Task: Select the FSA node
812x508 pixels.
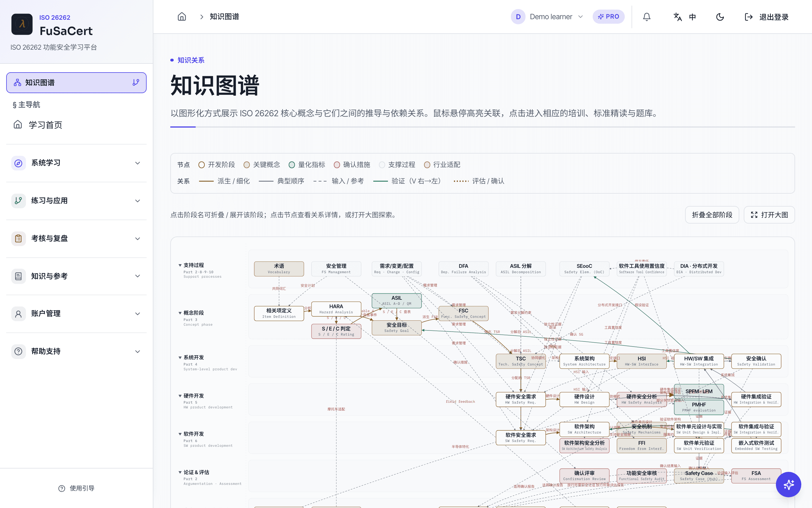Action: click(x=756, y=476)
